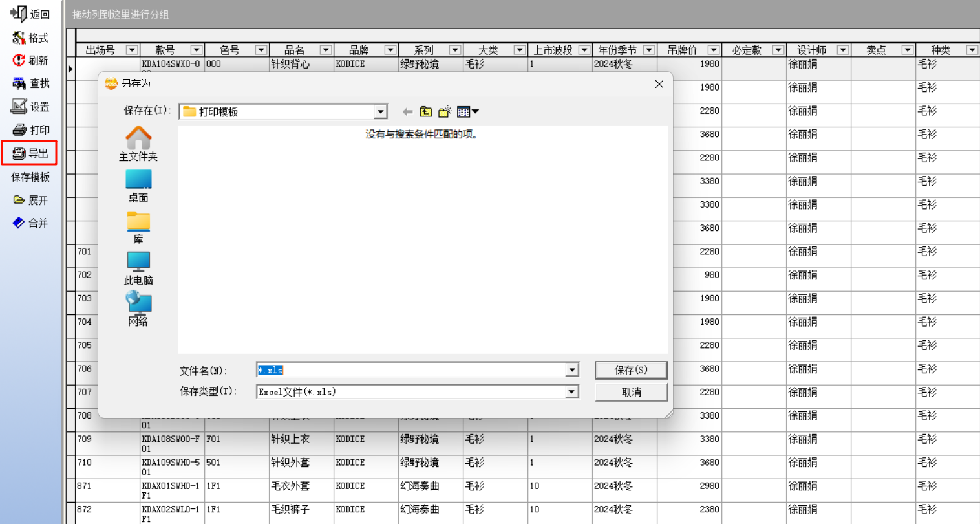Expand the 保存在 folder dropdown
The width and height of the screenshot is (980, 524).
(380, 112)
